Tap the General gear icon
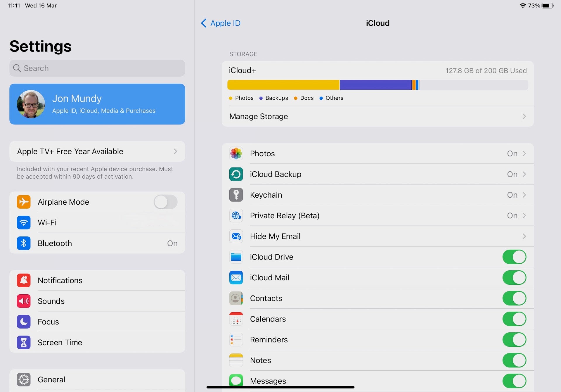561x392 pixels. click(x=24, y=380)
